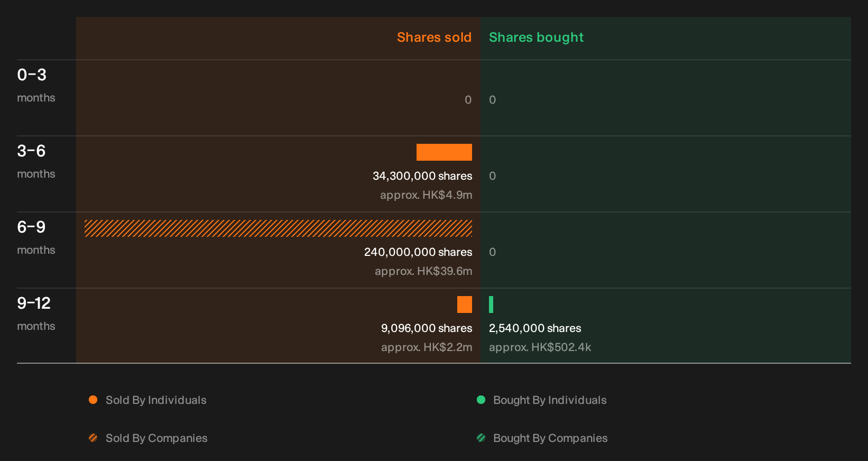This screenshot has height=461, width=868.
Task: Select the Sold By Individuals legend label
Action: tap(156, 400)
